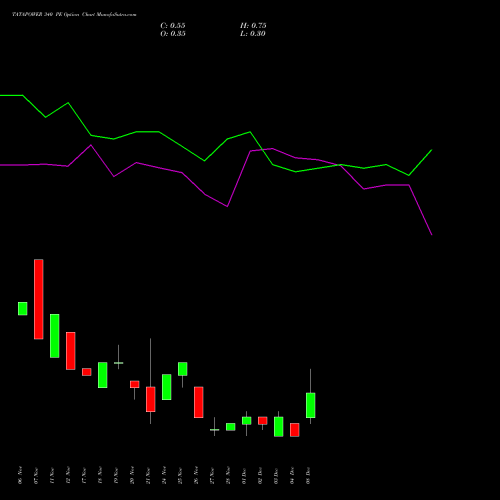Click the small green candle above 28 Nov
The image size is (500, 500).
tap(231, 427)
